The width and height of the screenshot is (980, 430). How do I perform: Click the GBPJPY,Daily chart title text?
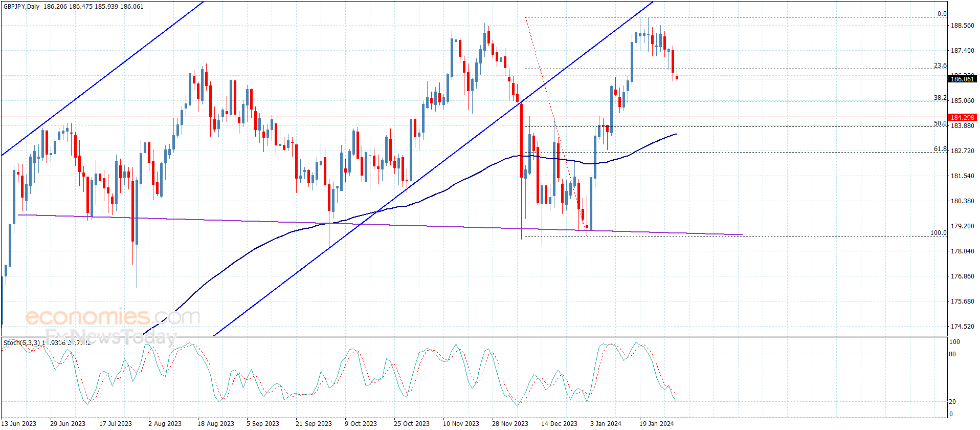(x=21, y=7)
